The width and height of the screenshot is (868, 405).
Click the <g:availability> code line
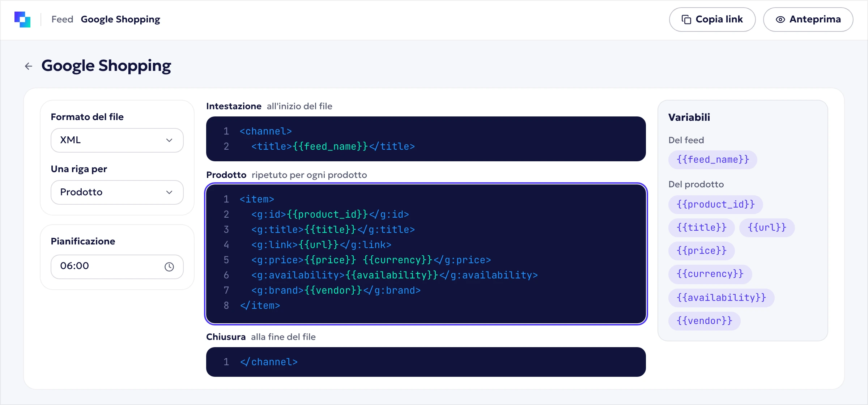click(x=395, y=275)
